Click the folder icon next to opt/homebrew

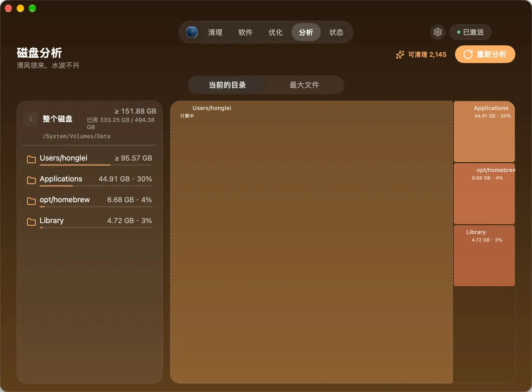pyautogui.click(x=31, y=201)
